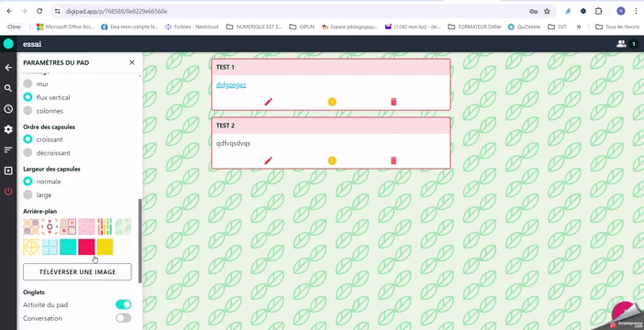The height and width of the screenshot is (330, 644).
Task: Select the 'colonnes' display option
Action: [x=28, y=111]
